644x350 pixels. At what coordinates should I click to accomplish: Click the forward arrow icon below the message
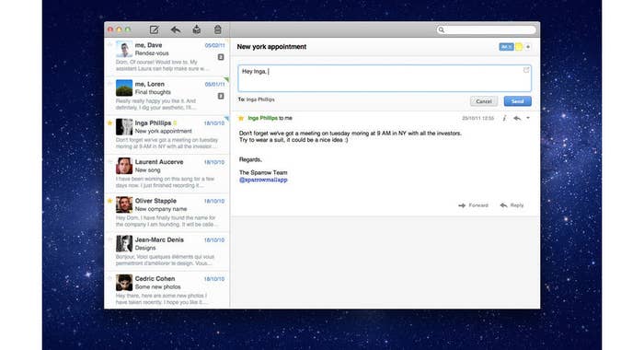462,205
